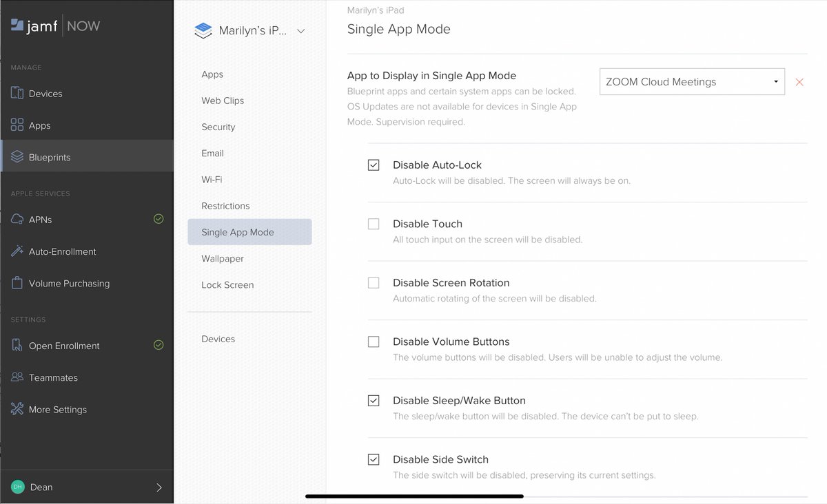827x504 pixels.
Task: Click the Disable Volume Buttons label
Action: pos(451,342)
